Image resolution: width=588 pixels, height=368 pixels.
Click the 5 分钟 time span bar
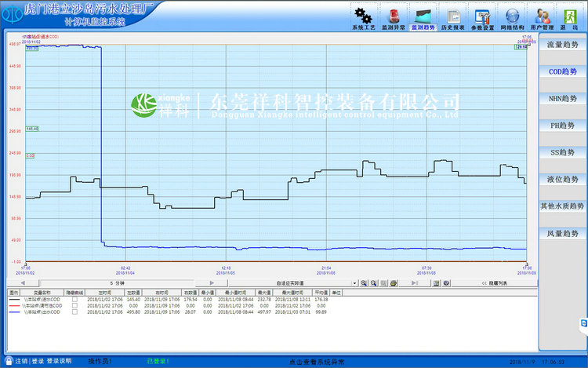[116, 282]
